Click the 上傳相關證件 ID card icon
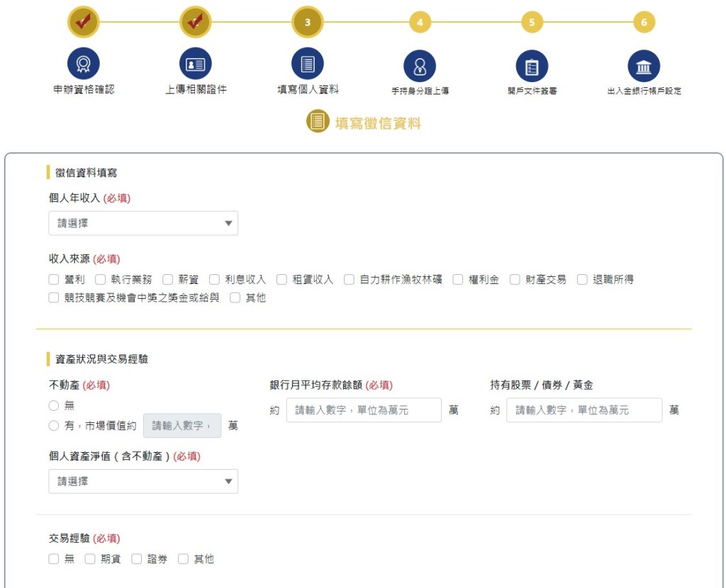 point(196,64)
